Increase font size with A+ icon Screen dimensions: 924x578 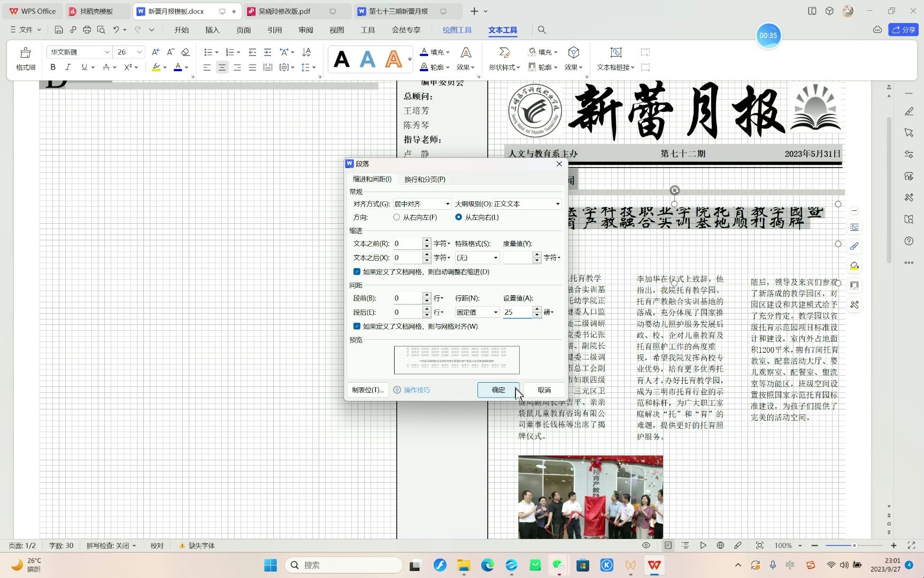click(156, 52)
